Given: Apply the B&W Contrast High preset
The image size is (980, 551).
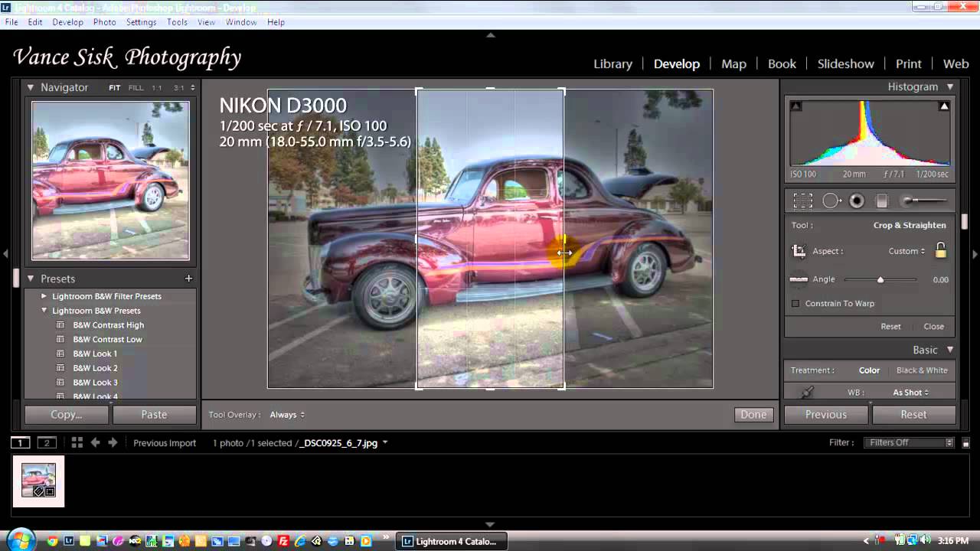Looking at the screenshot, I should click(x=108, y=325).
